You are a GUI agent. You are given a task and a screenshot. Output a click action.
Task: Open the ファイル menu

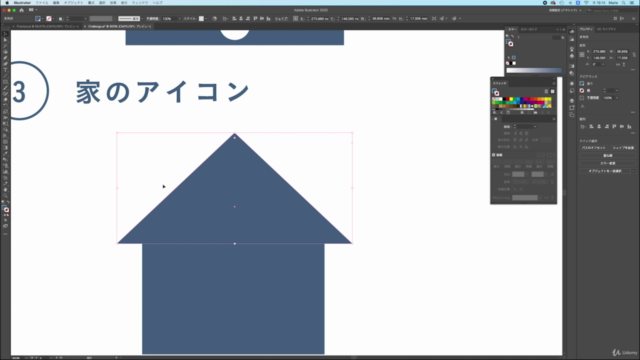pos(42,3)
